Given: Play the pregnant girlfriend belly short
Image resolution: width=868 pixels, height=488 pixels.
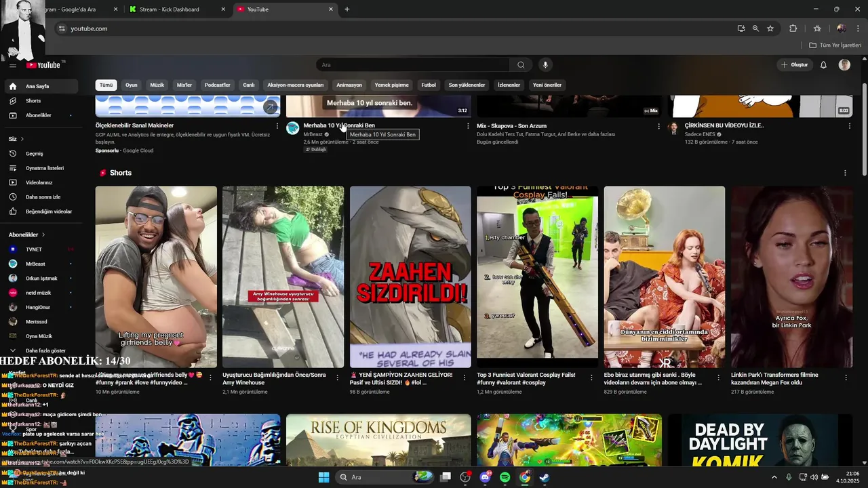Looking at the screenshot, I should click(x=156, y=277).
